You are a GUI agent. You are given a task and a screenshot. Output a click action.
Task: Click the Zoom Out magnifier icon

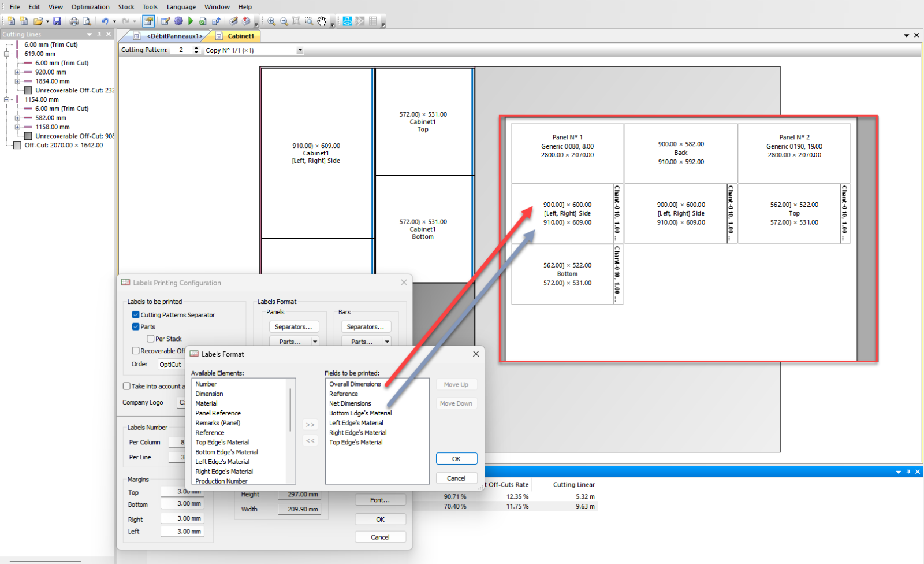[284, 21]
